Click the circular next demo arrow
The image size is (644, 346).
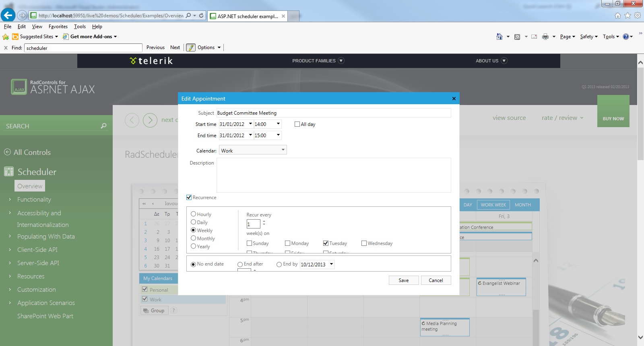coord(150,120)
